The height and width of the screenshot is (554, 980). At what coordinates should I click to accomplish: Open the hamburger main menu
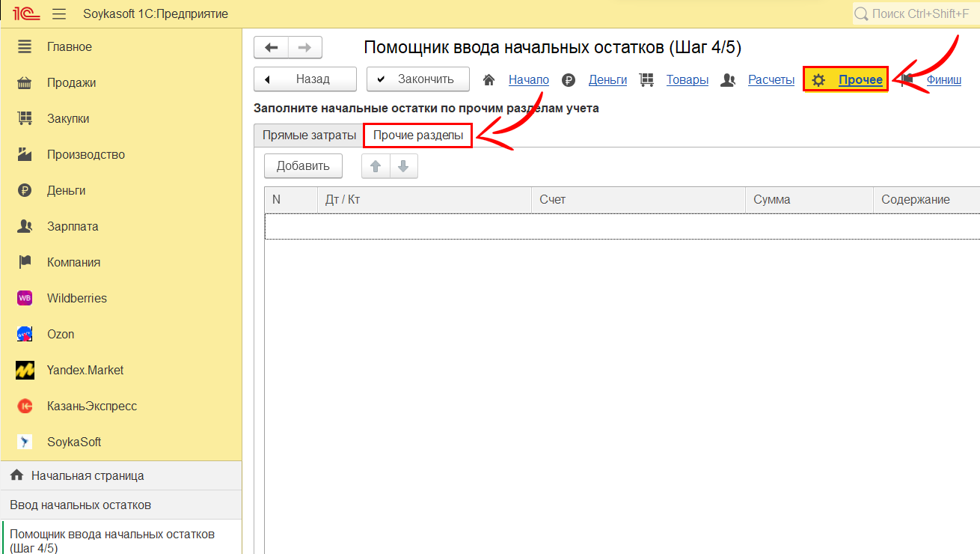point(61,14)
